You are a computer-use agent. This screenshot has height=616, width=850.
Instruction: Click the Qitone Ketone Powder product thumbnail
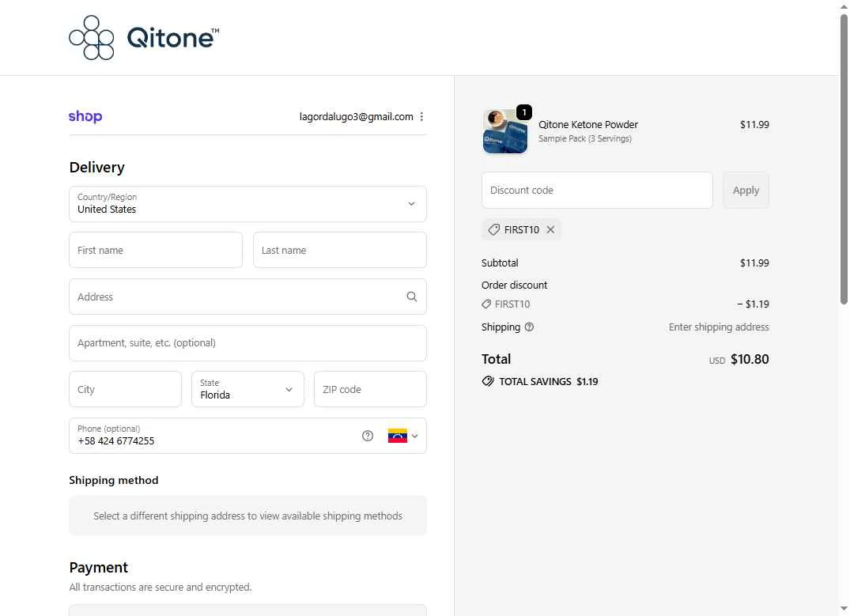point(505,132)
